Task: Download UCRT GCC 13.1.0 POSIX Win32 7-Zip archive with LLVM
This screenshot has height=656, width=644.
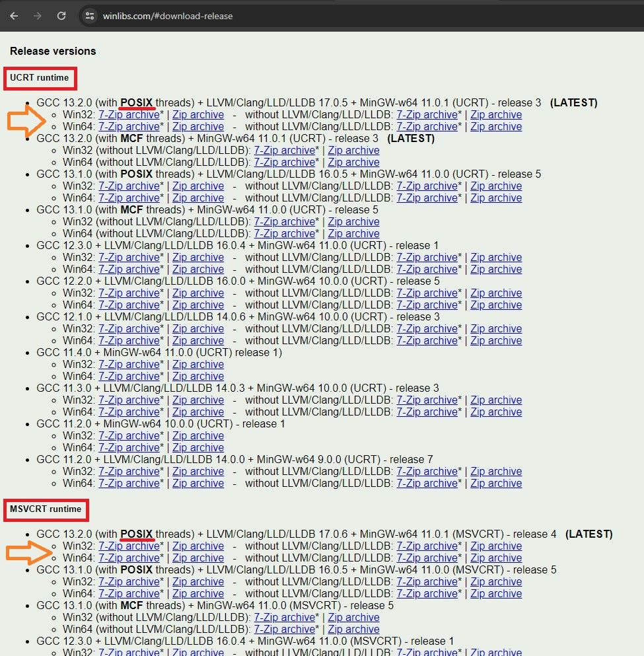Action: tap(129, 186)
